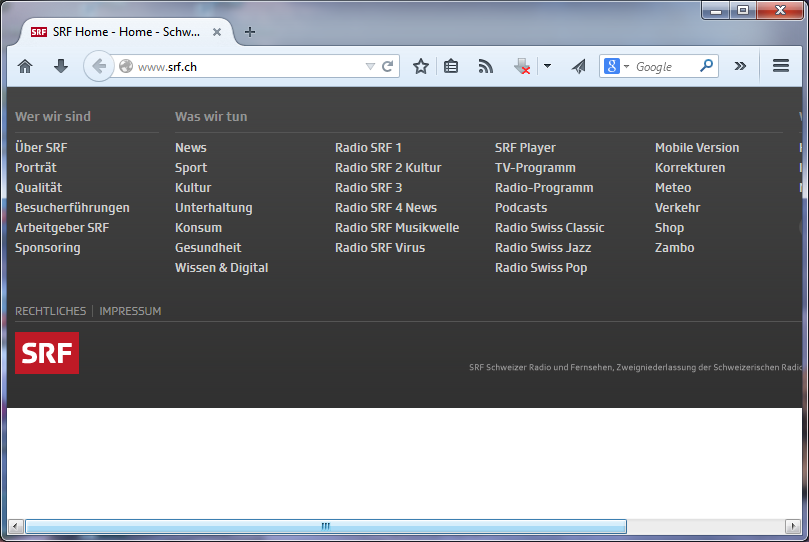Image resolution: width=809 pixels, height=542 pixels.
Task: Open the Porträt link
Action: [36, 168]
